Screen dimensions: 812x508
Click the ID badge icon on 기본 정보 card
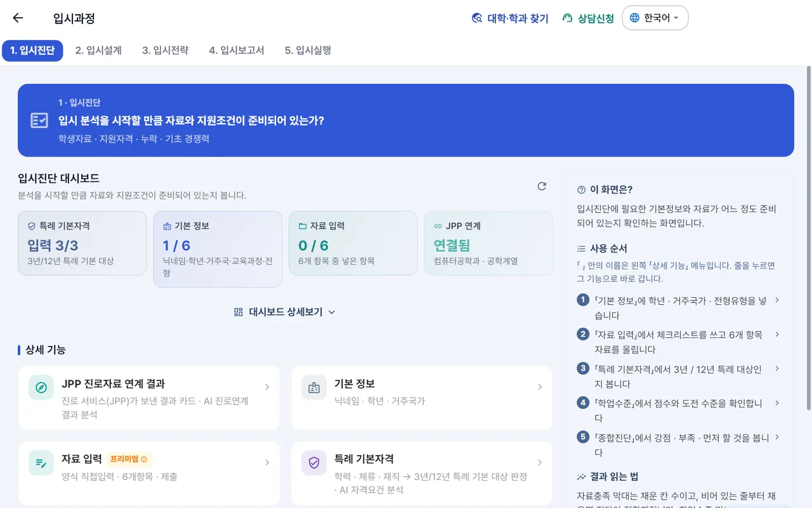tap(314, 387)
